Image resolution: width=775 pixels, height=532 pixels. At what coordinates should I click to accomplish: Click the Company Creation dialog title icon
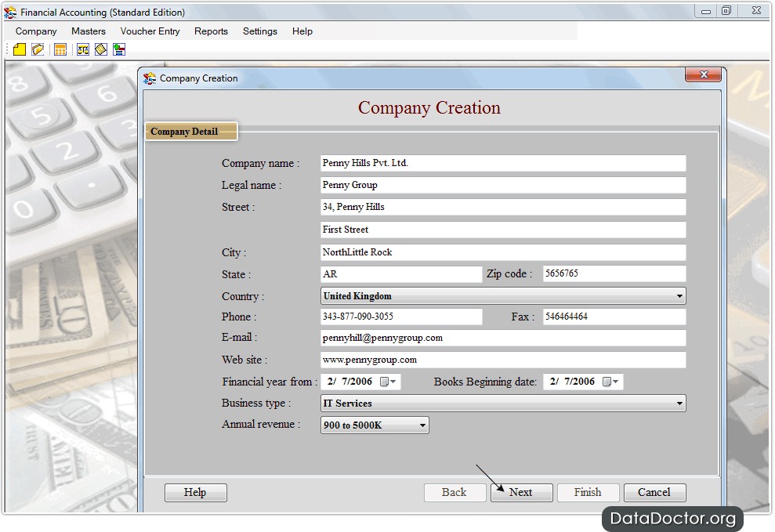150,78
